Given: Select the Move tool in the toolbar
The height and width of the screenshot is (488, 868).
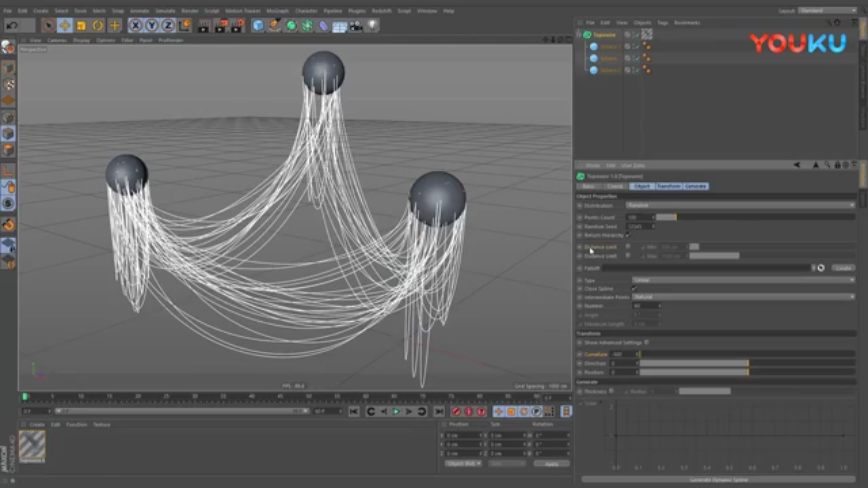Looking at the screenshot, I should click(65, 26).
